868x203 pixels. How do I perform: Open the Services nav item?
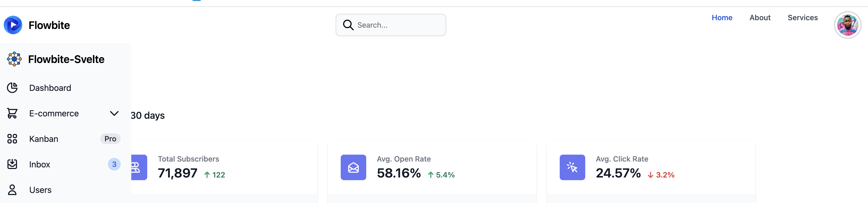803,18
